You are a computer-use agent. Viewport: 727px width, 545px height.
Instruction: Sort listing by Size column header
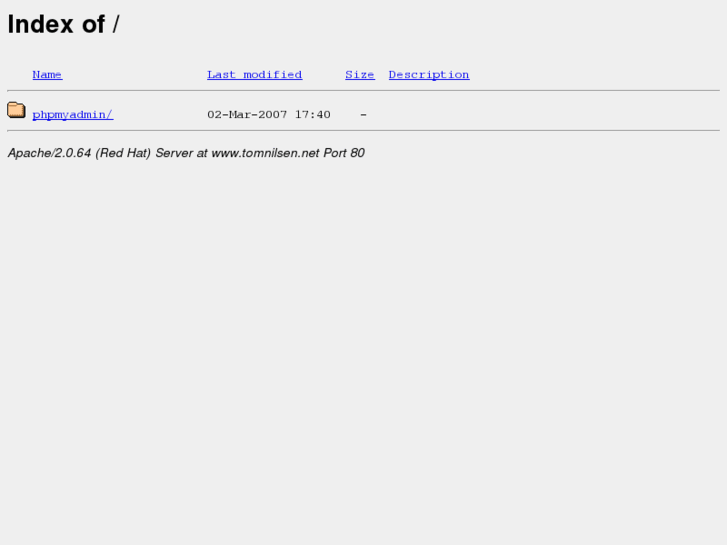pos(360,75)
